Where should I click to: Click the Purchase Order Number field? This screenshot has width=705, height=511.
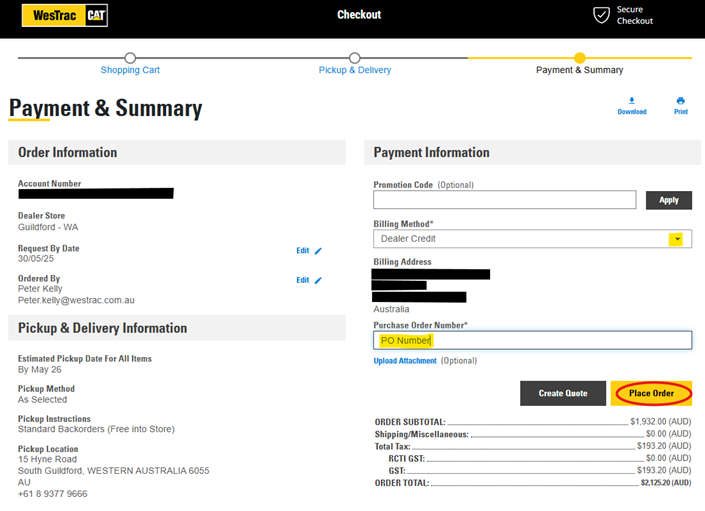(x=532, y=341)
